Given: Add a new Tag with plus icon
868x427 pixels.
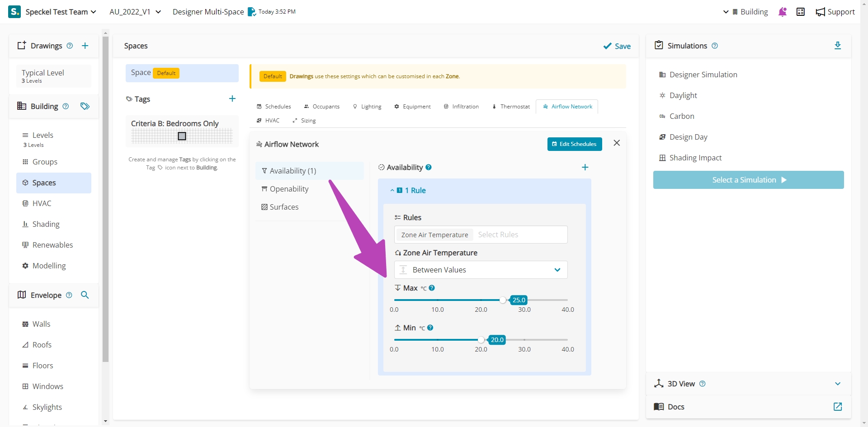Looking at the screenshot, I should pos(232,99).
